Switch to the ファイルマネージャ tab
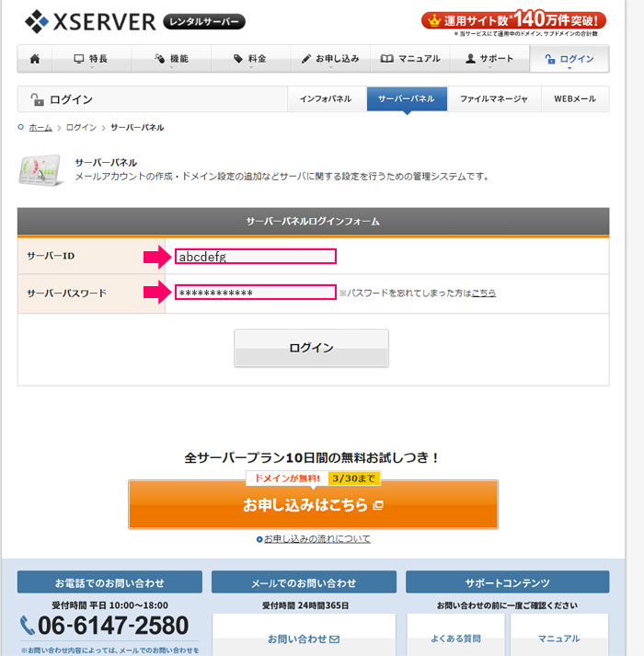 pos(494,98)
